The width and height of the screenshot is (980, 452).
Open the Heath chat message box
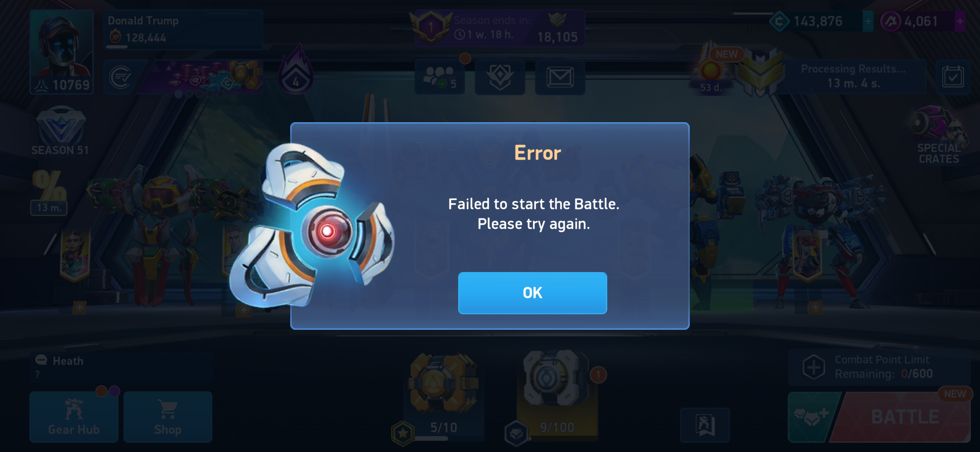point(121,367)
